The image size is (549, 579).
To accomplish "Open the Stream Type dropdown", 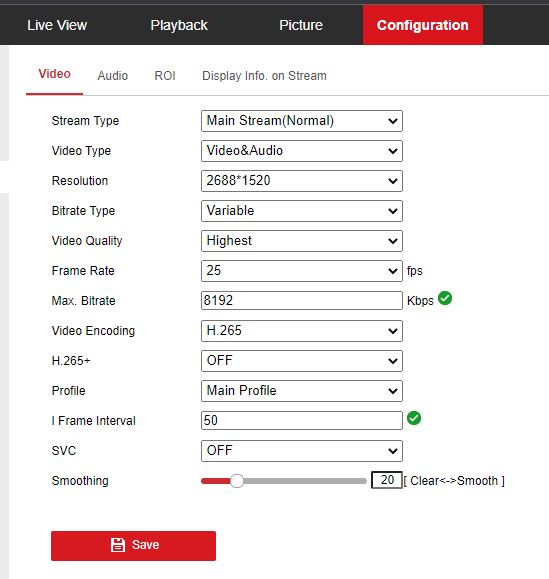I will coord(302,121).
